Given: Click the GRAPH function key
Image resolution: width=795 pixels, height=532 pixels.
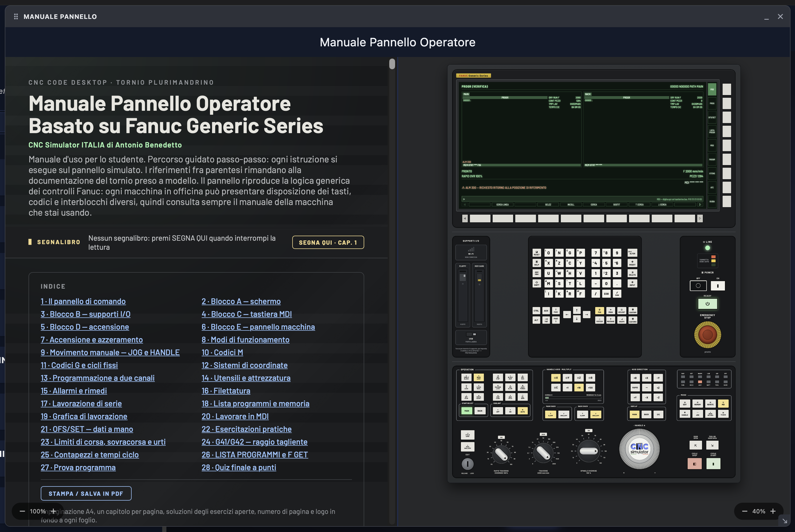Looking at the screenshot, I should [622, 320].
